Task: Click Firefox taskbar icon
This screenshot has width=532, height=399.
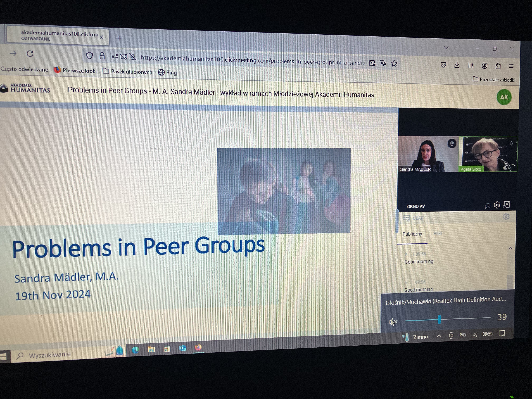Action: (x=198, y=347)
